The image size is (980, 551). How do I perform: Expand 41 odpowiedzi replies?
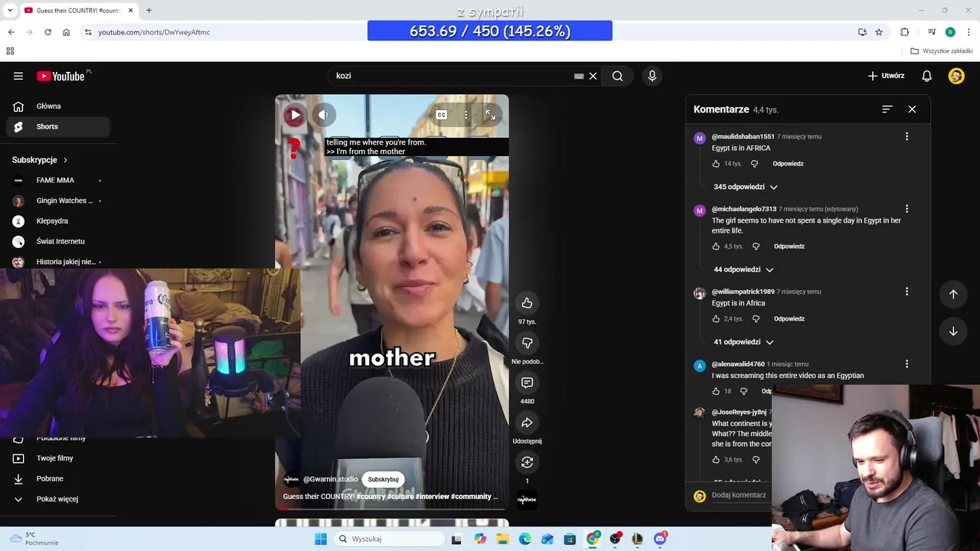click(x=743, y=342)
